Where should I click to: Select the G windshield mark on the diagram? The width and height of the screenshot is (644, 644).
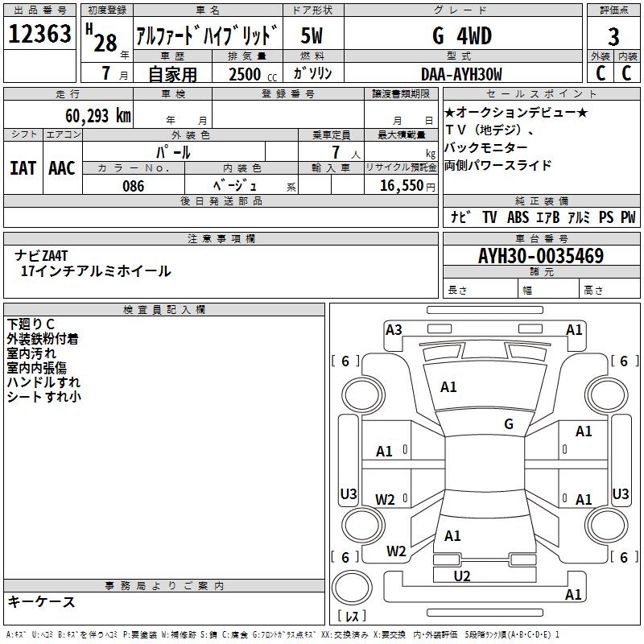click(509, 424)
